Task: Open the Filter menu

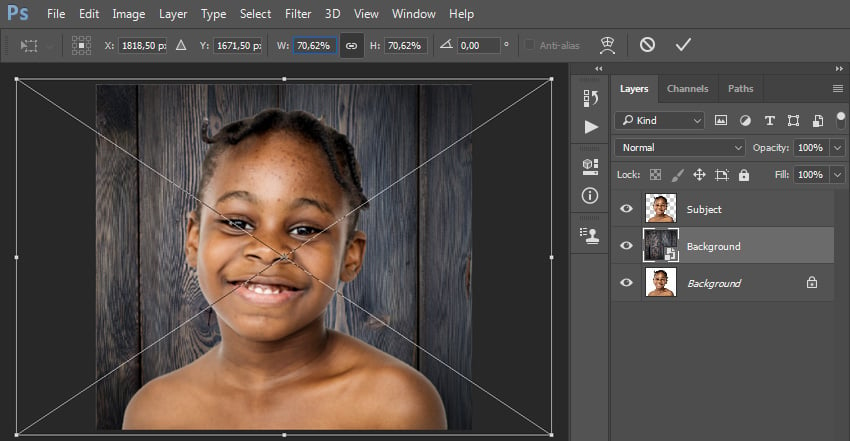Action: pyautogui.click(x=298, y=14)
